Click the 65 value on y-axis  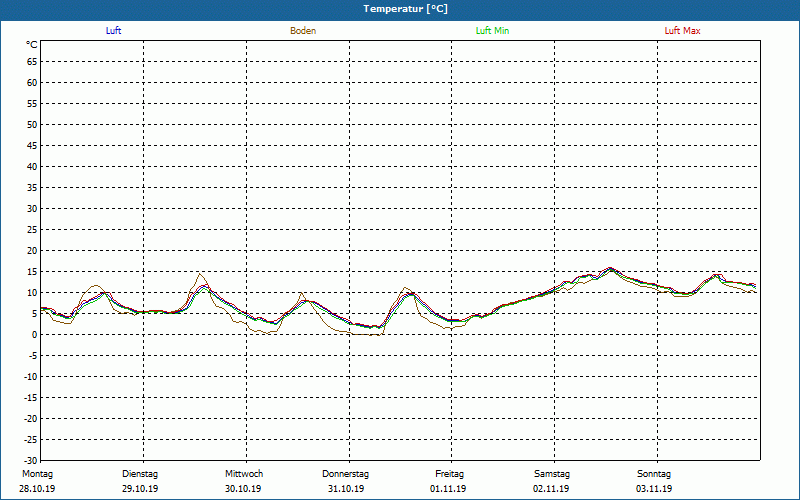point(32,62)
